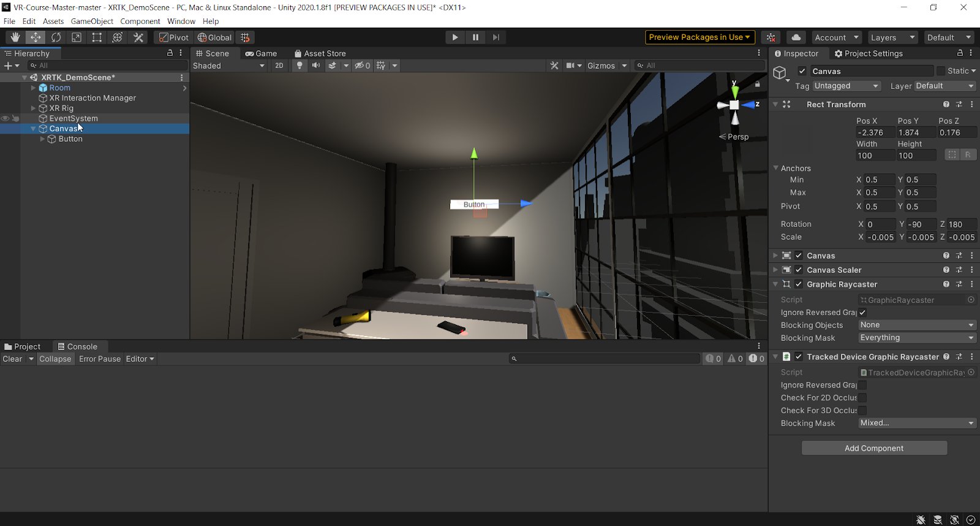Screen dimensions: 980x526
Task: Select the Scale tool
Action: pos(77,37)
